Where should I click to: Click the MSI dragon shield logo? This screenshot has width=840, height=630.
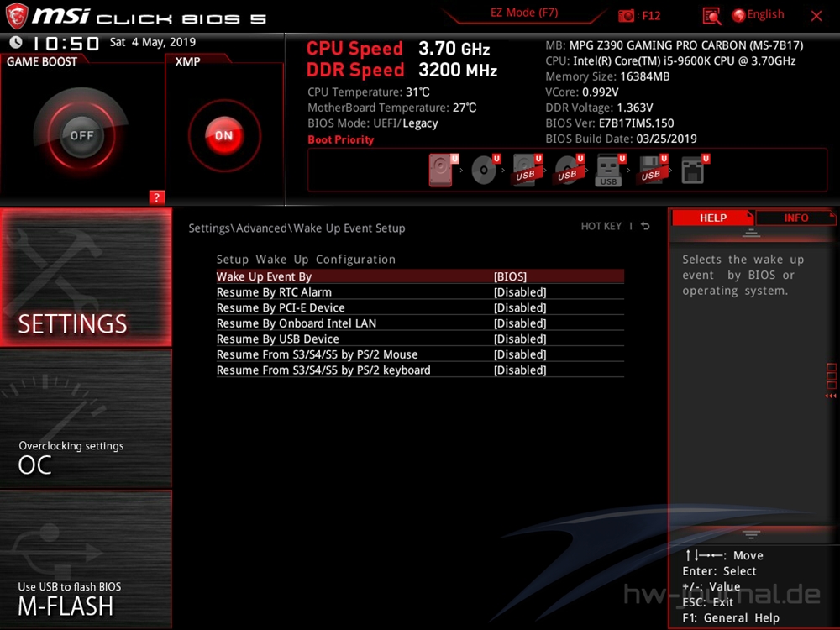tap(16, 15)
